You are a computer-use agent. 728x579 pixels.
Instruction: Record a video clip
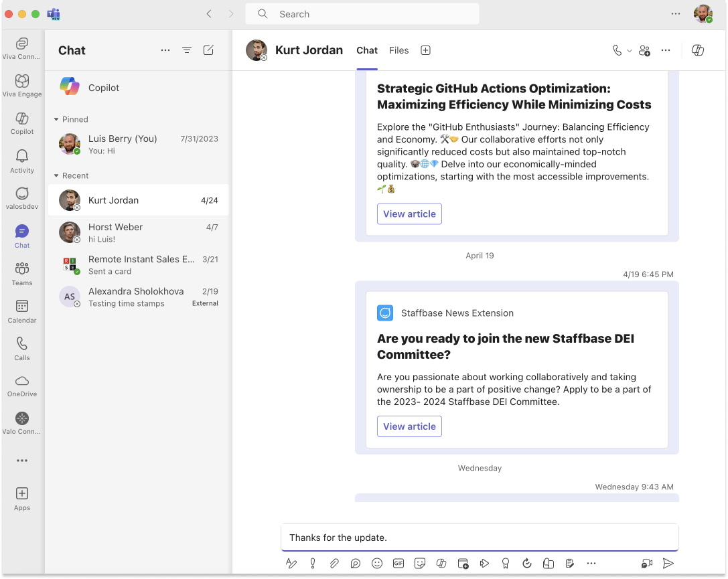click(647, 563)
